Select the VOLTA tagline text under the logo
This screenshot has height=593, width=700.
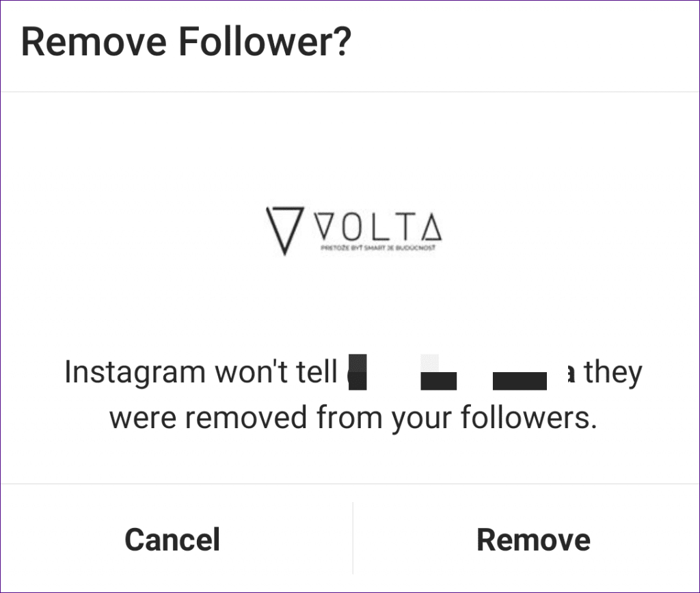point(379,248)
